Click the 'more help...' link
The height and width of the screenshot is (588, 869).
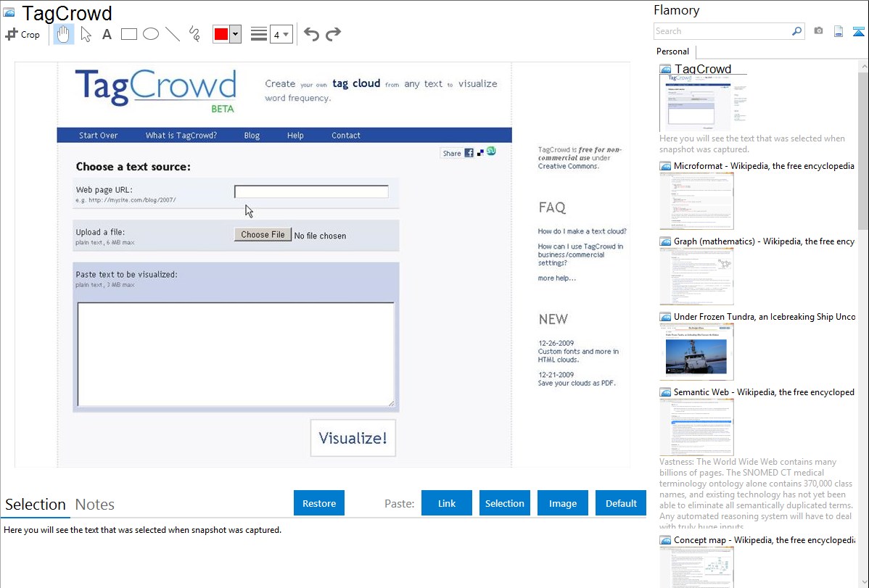(x=556, y=278)
